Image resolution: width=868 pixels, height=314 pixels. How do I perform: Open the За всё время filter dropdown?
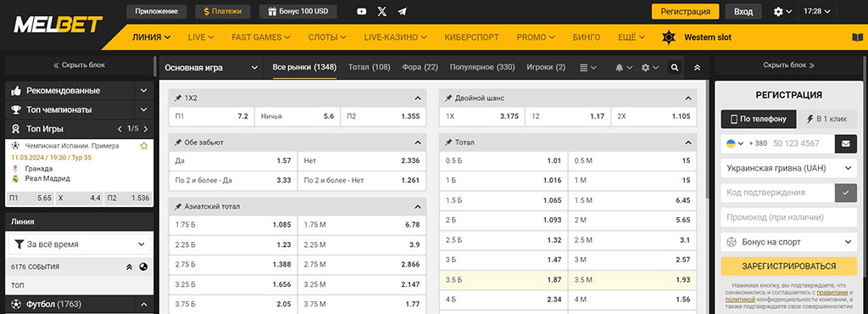(79, 244)
